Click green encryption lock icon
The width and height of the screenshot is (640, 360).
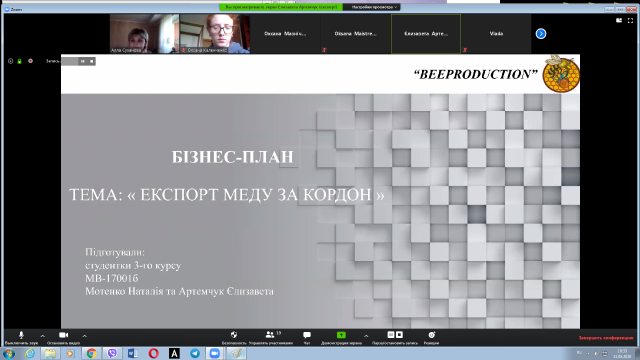point(19,61)
